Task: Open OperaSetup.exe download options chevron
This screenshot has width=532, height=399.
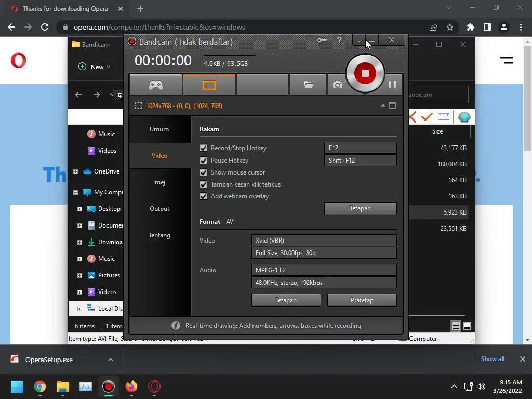Action: click(x=111, y=360)
